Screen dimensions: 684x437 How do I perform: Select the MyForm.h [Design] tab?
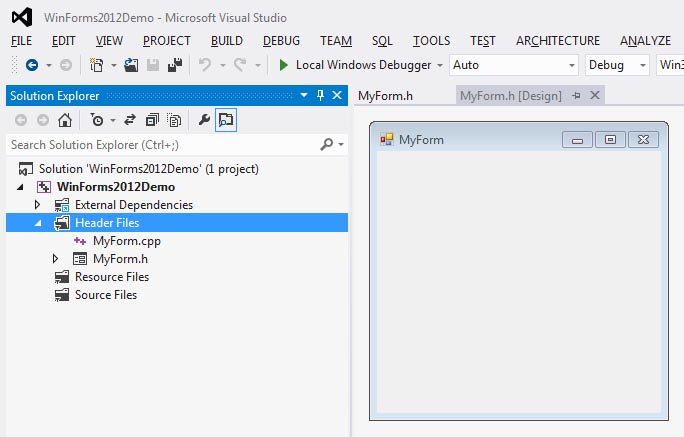click(x=511, y=96)
